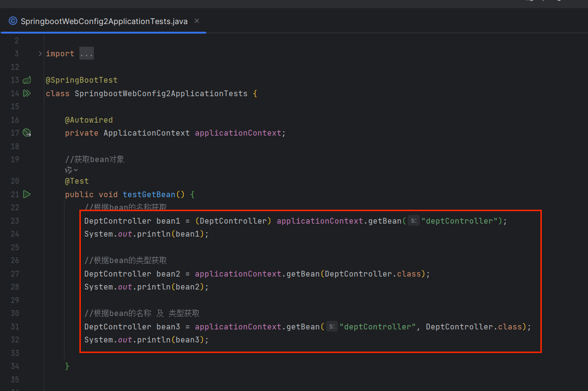Screen dimensions: 588x391
Task: Click the autowired dependency gutter icon
Action: pos(27,133)
